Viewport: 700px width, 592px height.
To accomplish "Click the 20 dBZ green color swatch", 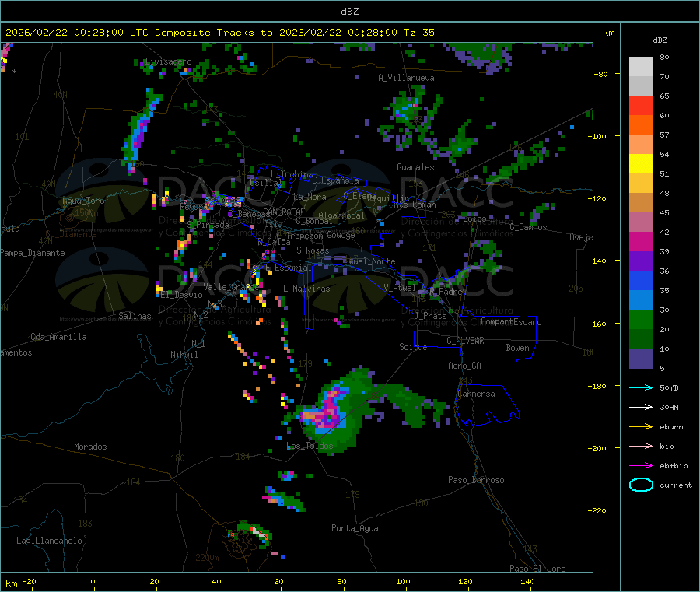I will (641, 320).
